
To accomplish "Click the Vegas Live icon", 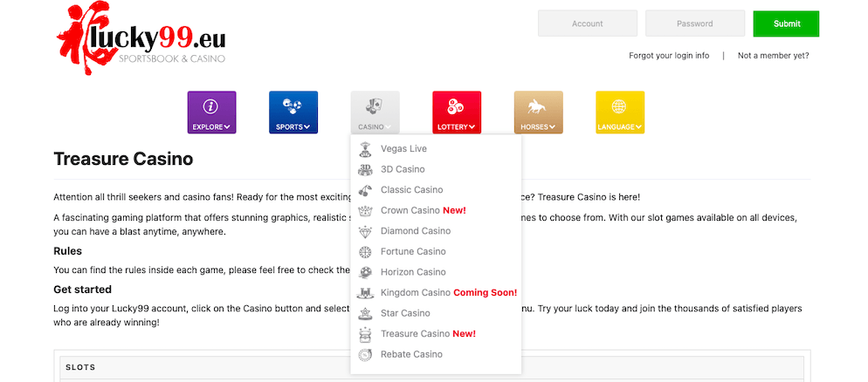I will click(365, 149).
